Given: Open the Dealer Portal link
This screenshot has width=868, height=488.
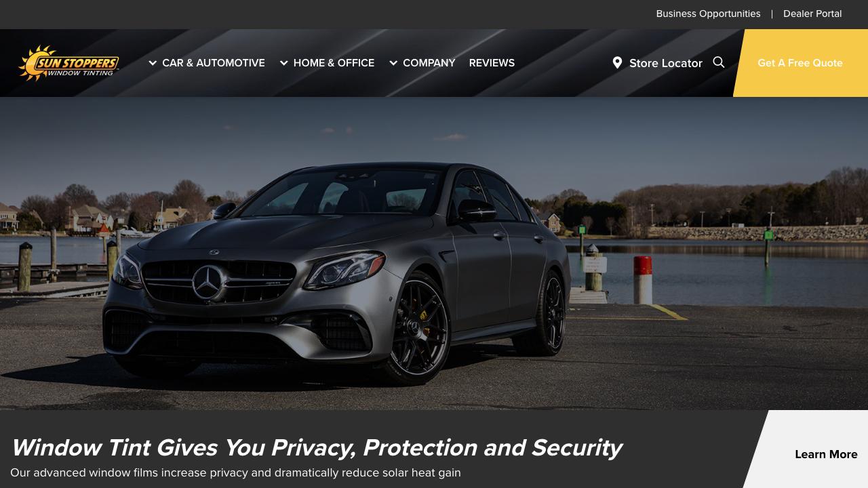Looking at the screenshot, I should click(x=812, y=14).
